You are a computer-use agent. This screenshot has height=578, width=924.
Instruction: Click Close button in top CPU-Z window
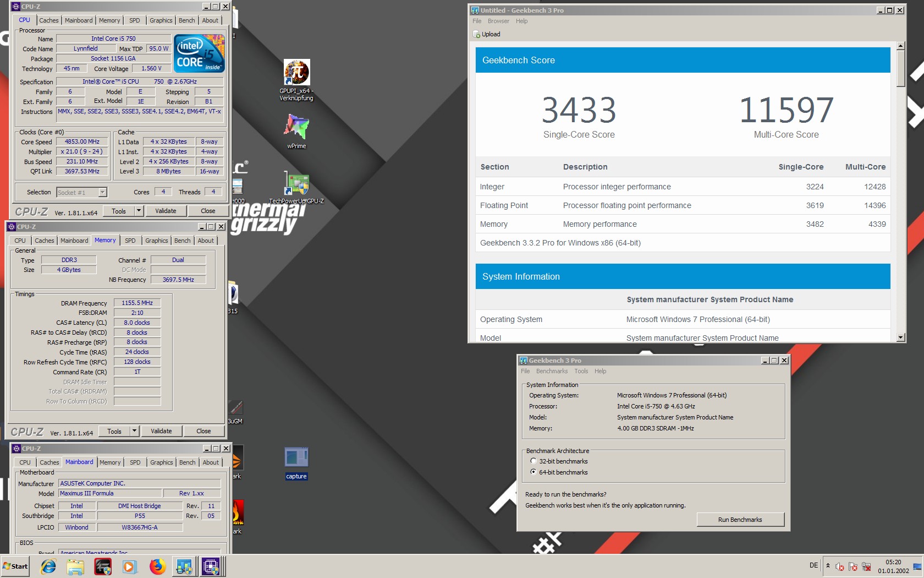pos(208,211)
